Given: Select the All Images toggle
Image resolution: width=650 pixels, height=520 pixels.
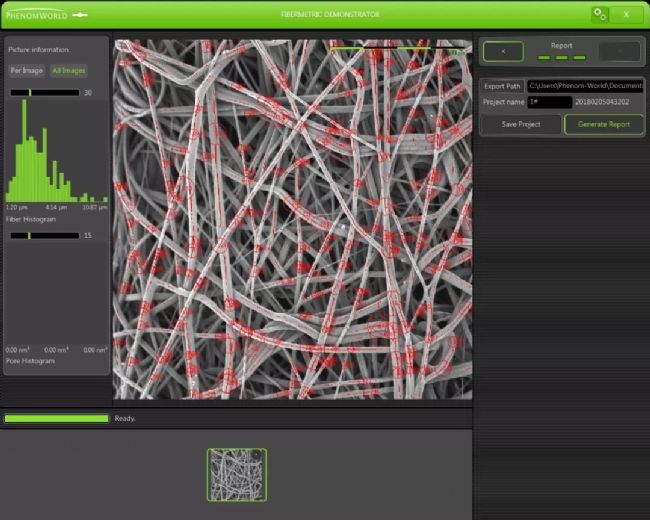Looking at the screenshot, I should coord(69,71).
